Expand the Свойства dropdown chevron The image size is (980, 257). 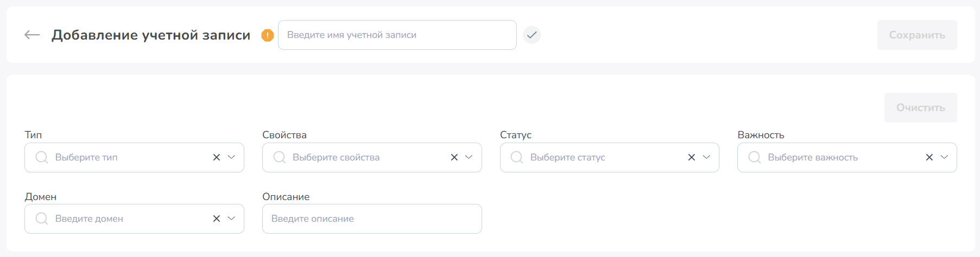coord(469,157)
